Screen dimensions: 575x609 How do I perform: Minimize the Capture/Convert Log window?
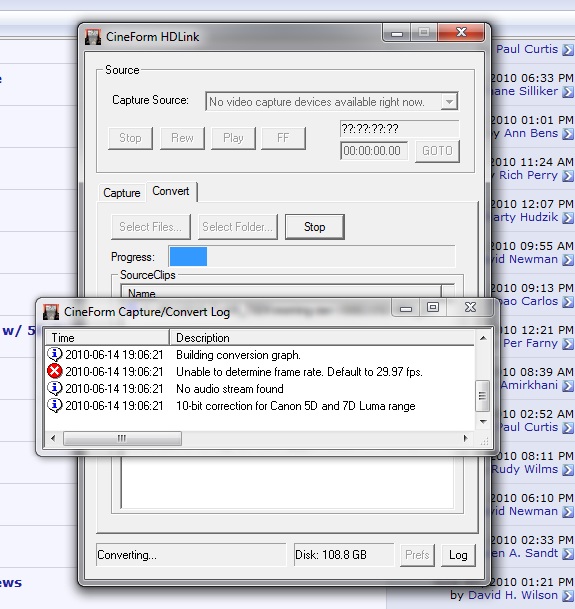point(406,308)
